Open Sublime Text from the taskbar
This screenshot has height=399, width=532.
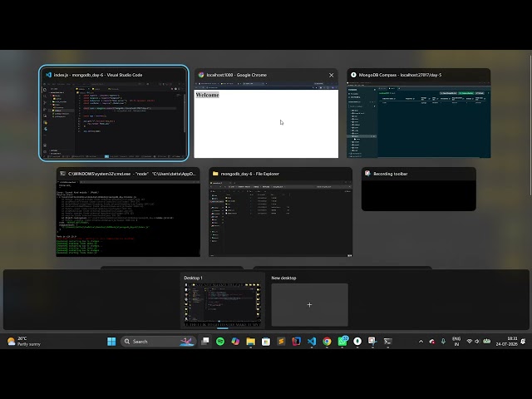[x=281, y=342]
